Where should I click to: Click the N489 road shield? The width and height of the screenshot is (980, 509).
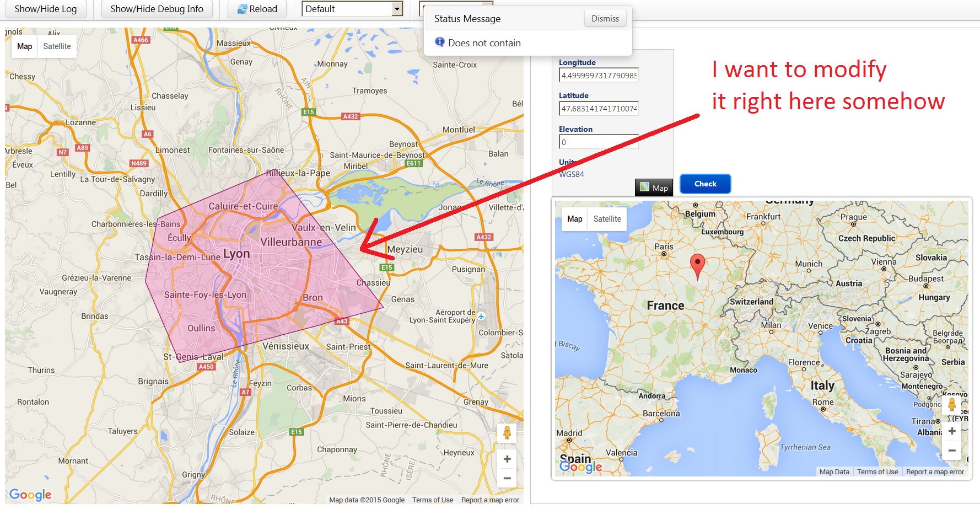139,163
